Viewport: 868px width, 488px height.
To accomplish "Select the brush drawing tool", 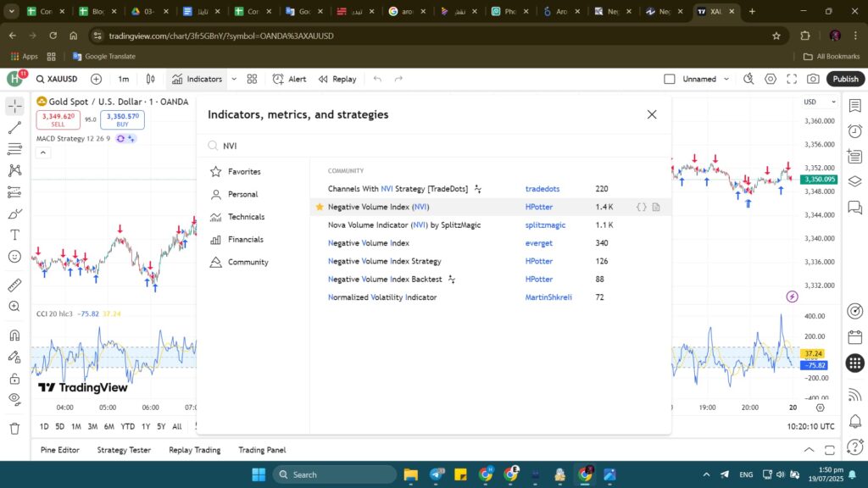I will (x=15, y=213).
